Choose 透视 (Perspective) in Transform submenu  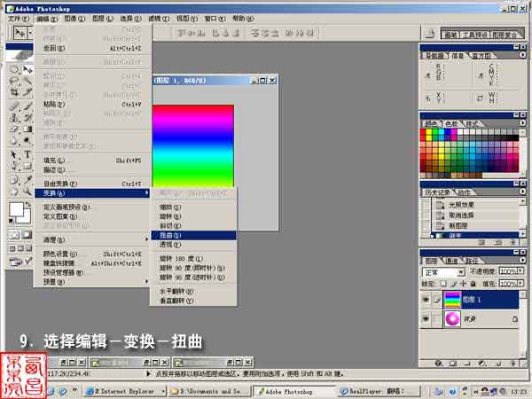193,245
